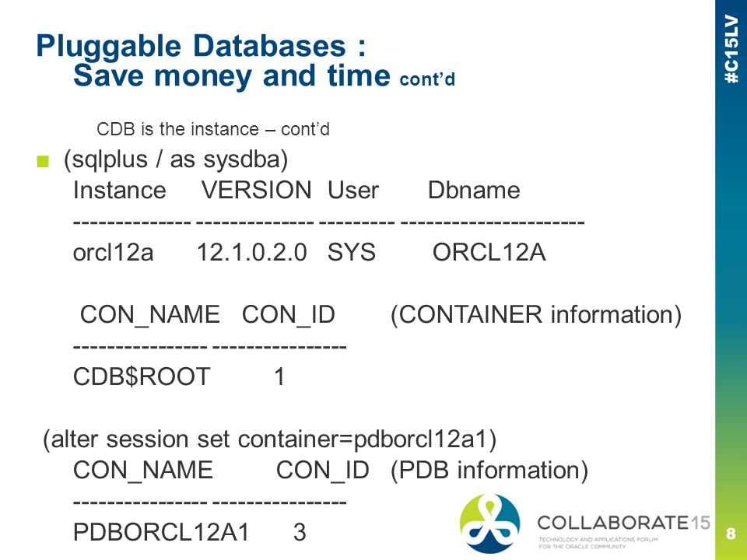Select the 12.1.0.2.0 version value
Screen dimensions: 747x560
[252, 252]
